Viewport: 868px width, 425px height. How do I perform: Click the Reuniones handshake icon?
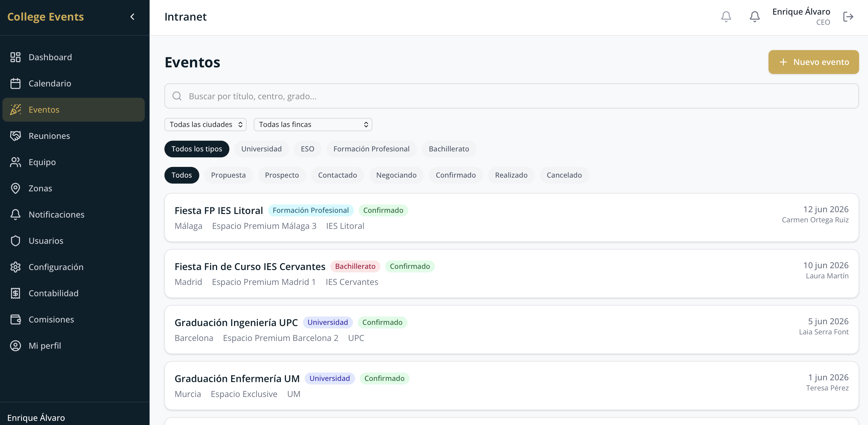(x=15, y=136)
